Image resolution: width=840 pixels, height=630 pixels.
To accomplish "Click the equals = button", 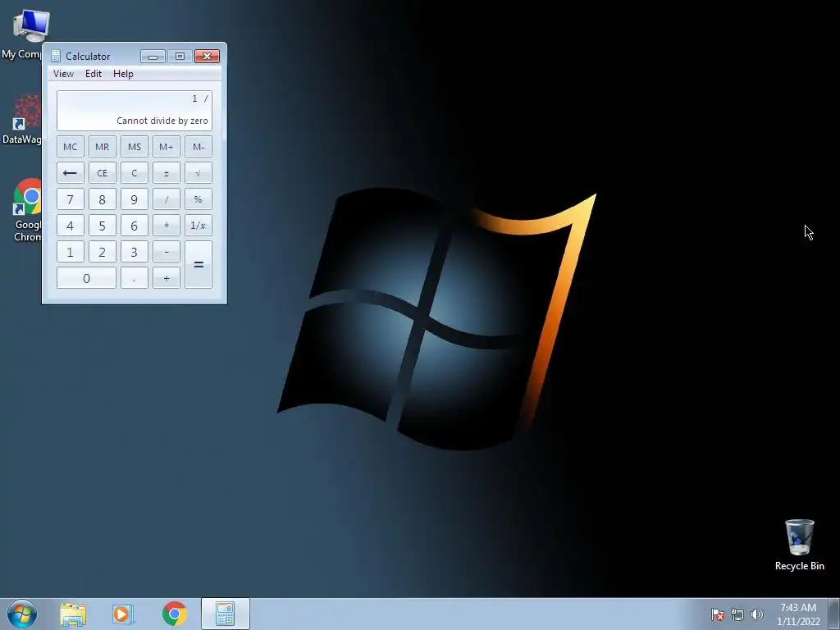I will click(x=199, y=265).
